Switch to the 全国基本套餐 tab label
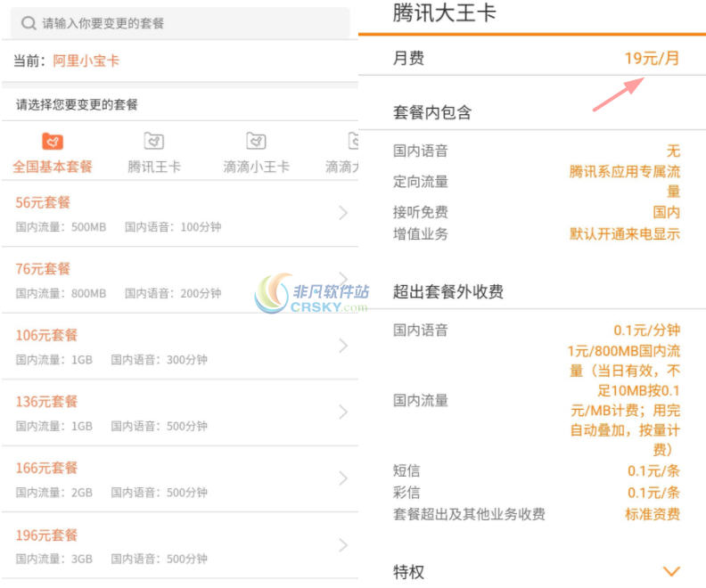This screenshot has width=706, height=588. [53, 167]
